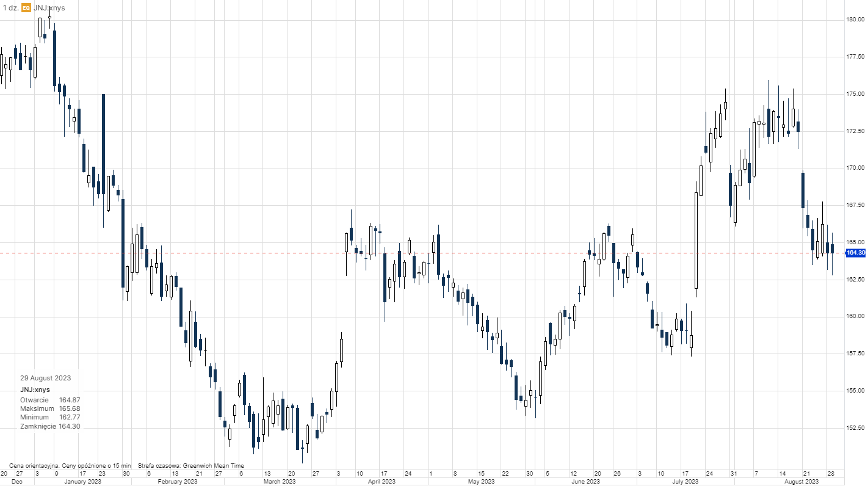Click the Dec month label on time axis

point(16,482)
